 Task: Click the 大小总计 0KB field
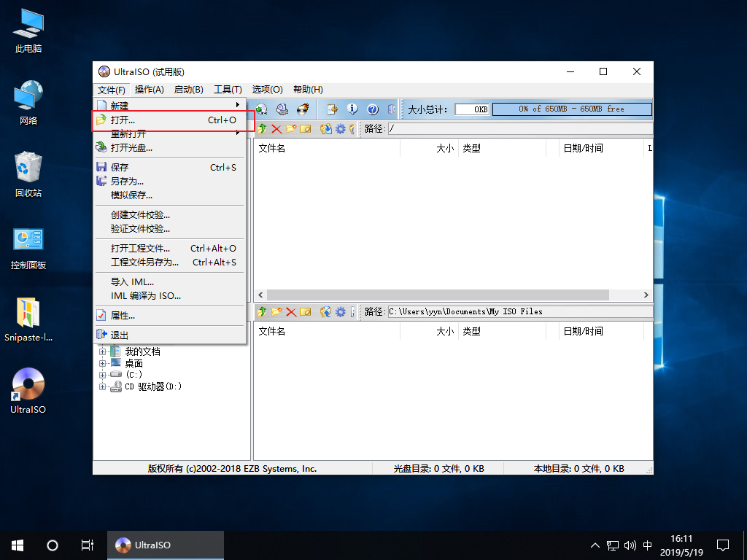click(x=472, y=109)
